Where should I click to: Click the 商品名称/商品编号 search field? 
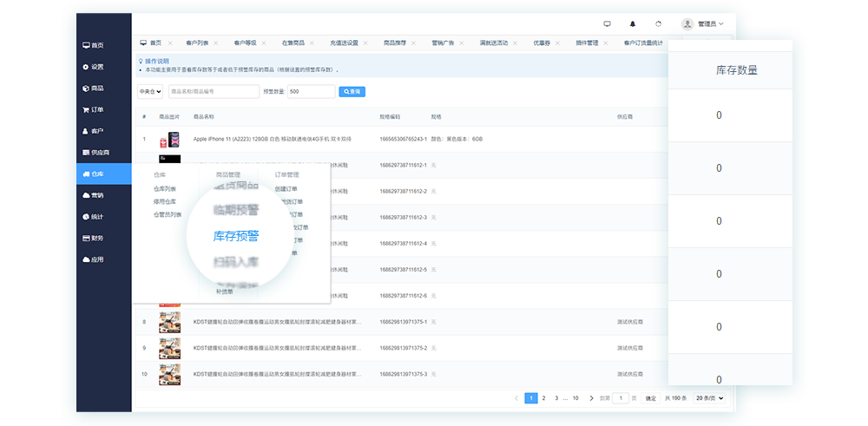213,91
